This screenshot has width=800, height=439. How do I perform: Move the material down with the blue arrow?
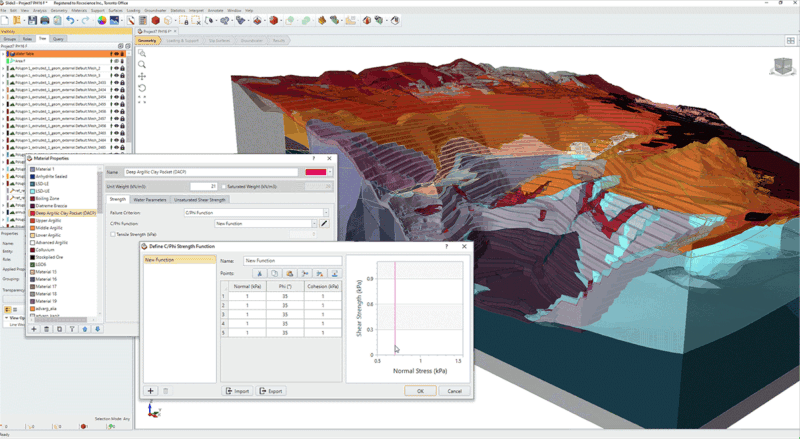tap(97, 329)
